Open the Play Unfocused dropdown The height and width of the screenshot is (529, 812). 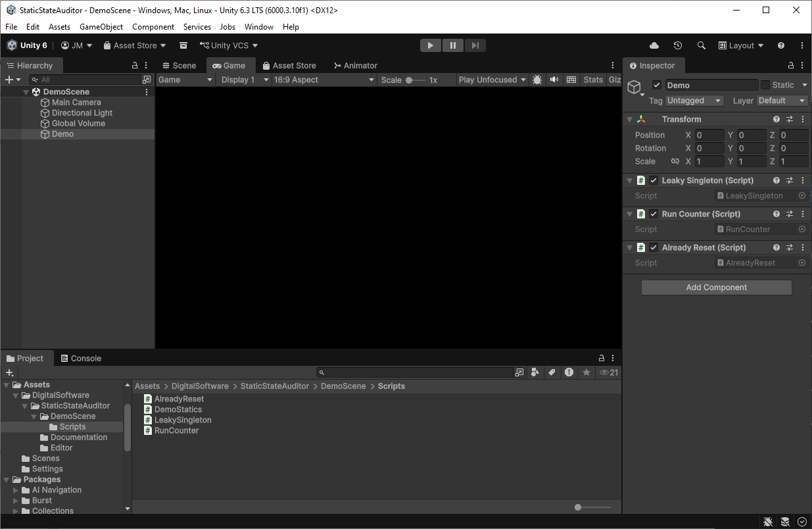coord(492,80)
